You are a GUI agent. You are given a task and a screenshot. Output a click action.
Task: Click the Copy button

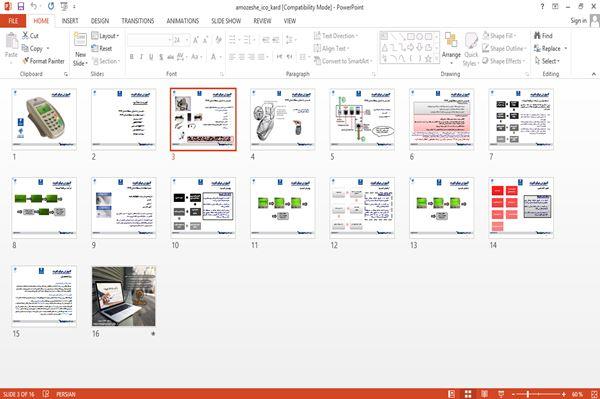coord(32,49)
